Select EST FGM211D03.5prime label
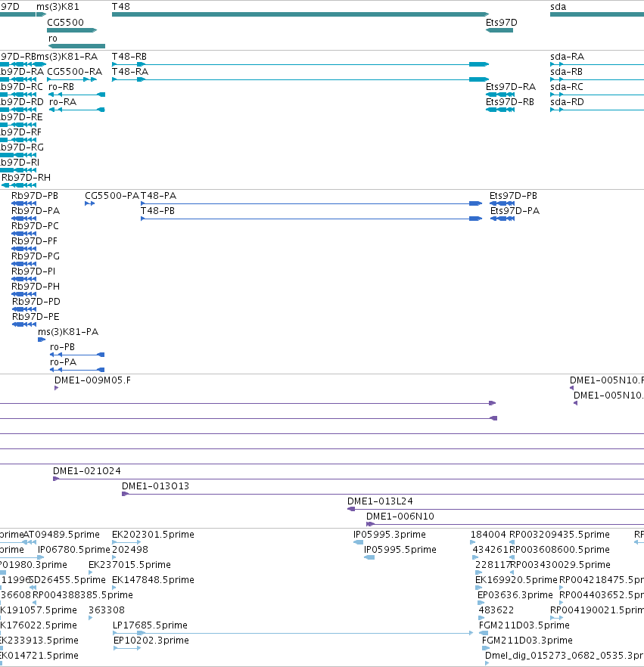Screen dimensions: 644x667 click(x=524, y=625)
